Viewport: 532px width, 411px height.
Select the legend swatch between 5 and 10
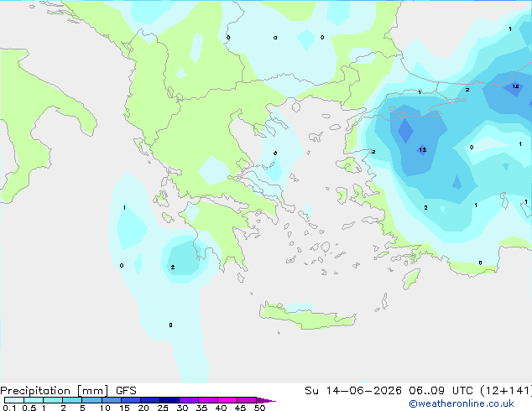coord(91,400)
